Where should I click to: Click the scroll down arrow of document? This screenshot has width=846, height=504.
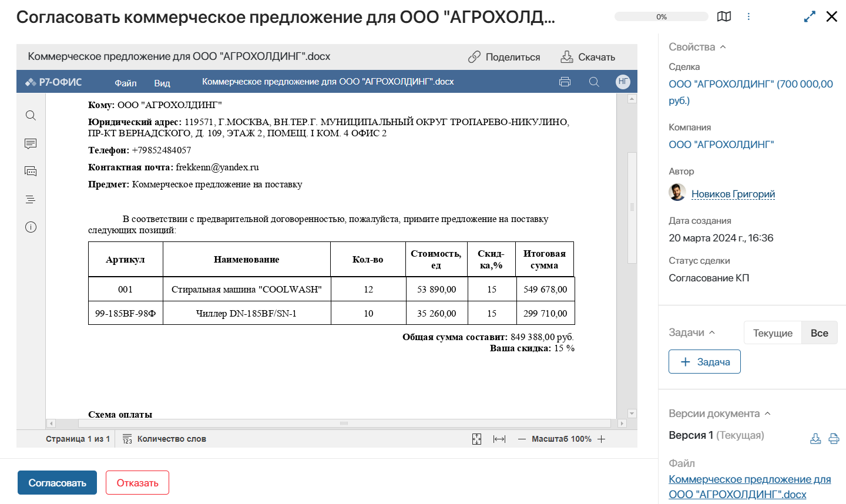[x=632, y=414]
